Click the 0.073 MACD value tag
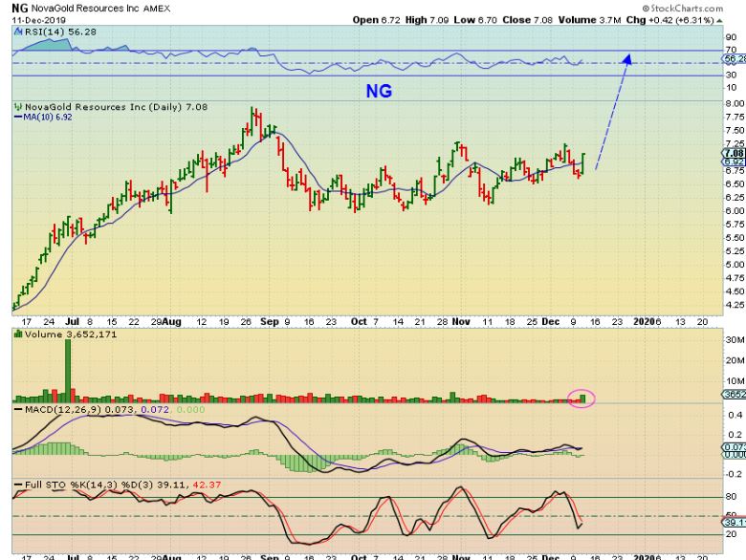 tap(735, 447)
